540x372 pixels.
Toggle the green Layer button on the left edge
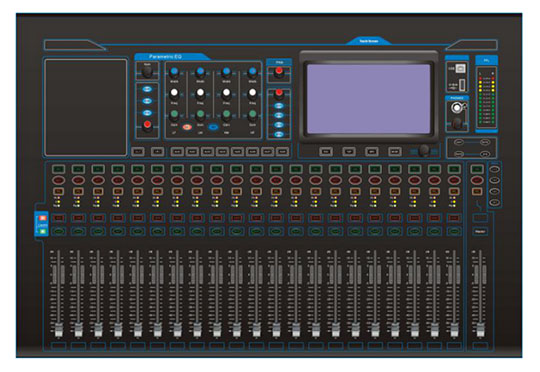(43, 231)
